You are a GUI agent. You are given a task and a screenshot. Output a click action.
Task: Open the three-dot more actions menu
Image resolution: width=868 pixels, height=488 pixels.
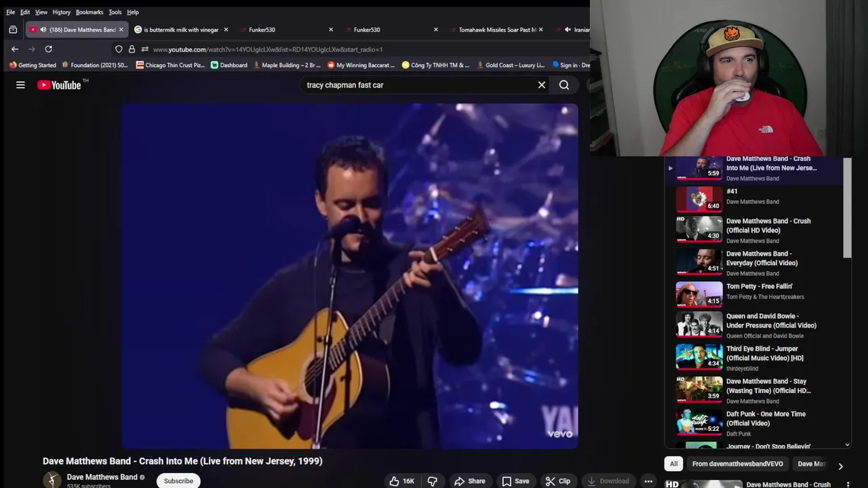point(648,481)
